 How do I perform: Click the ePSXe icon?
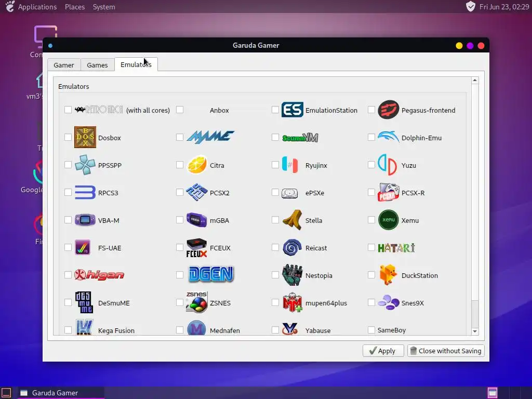click(290, 193)
